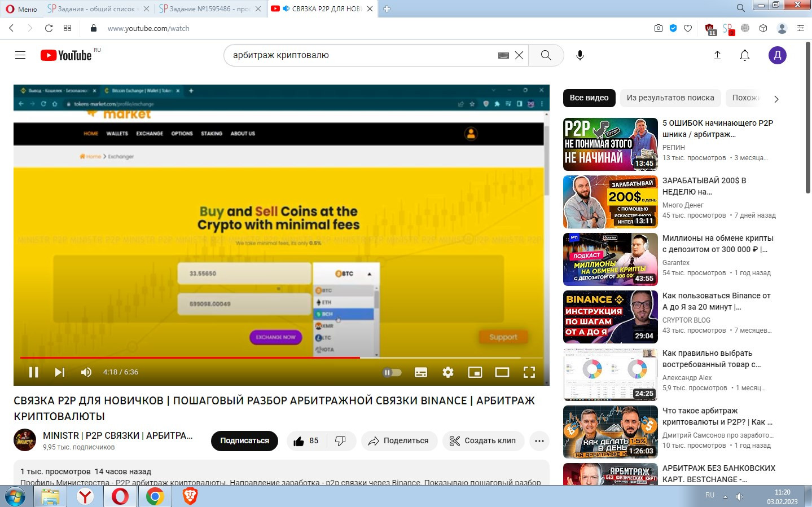The width and height of the screenshot is (812, 507).
Task: Launch Yandex browser from taskbar
Action: click(85, 496)
